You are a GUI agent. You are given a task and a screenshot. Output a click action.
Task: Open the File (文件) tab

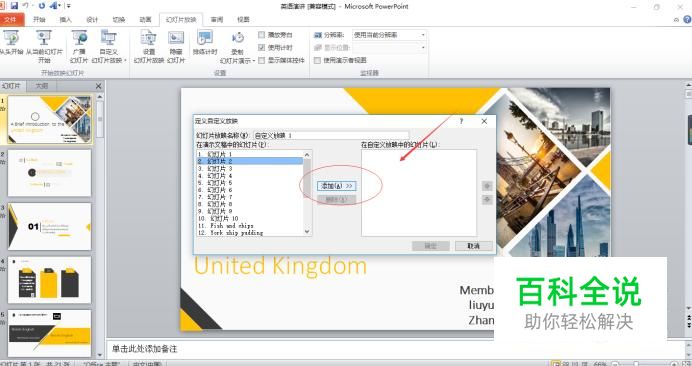click(x=11, y=19)
